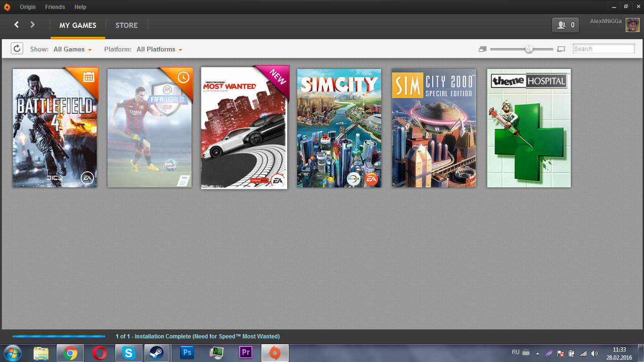Image resolution: width=644 pixels, height=362 pixels.
Task: Open Steam from taskbar
Action: pyautogui.click(x=156, y=353)
